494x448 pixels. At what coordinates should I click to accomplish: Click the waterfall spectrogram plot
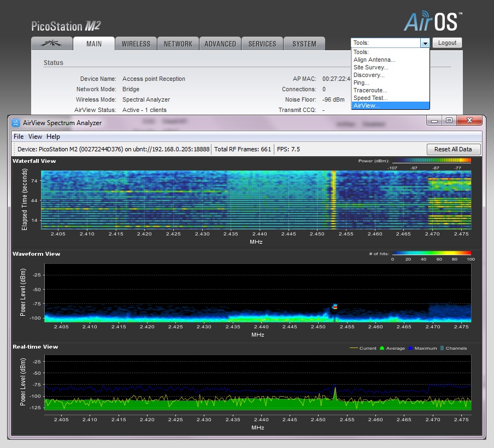[256, 199]
